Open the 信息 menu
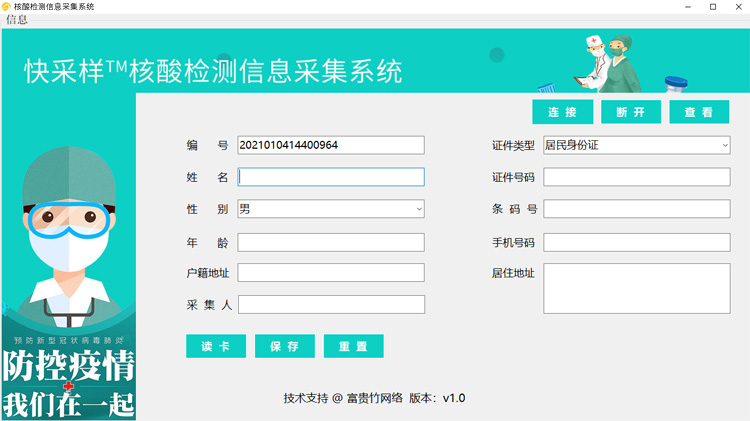 pos(17,20)
